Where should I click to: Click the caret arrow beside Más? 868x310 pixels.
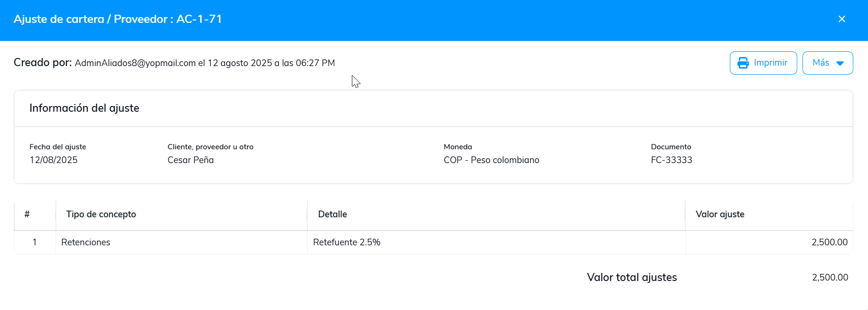click(840, 63)
